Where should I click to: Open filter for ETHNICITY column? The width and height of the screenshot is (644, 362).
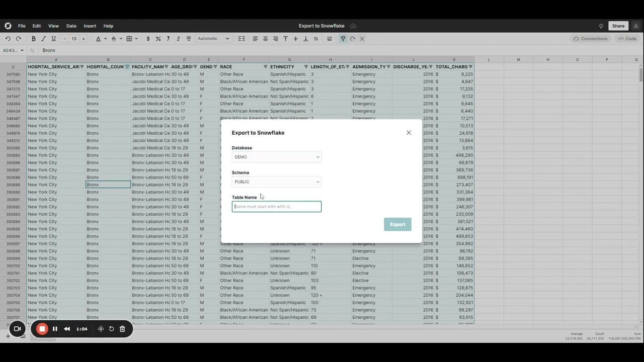[x=306, y=66]
